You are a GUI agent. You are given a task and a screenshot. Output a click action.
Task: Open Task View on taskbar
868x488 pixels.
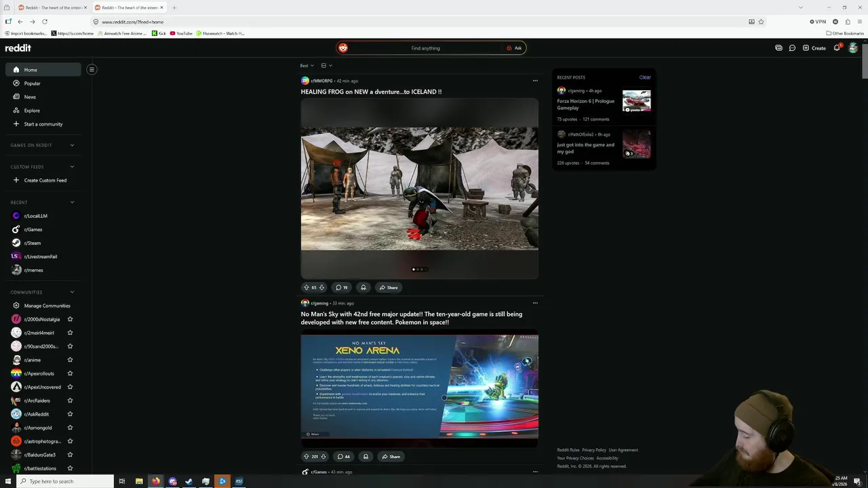[x=122, y=481]
